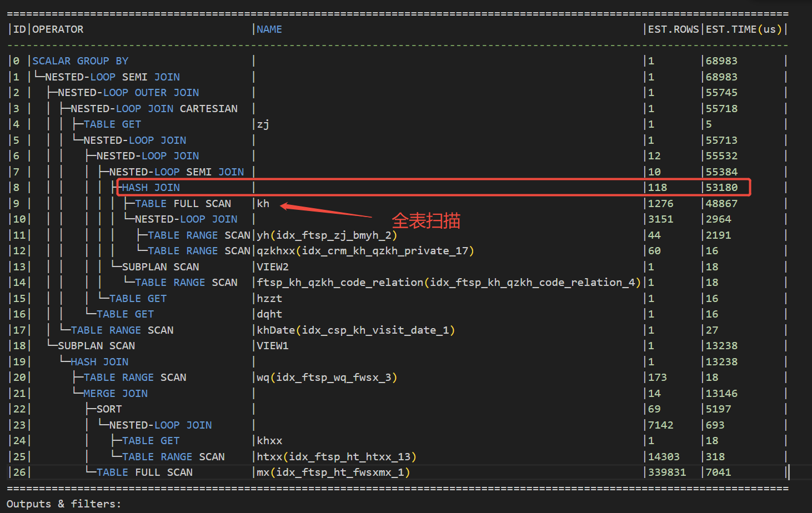Click ftsp_kh_qzkh_code_relation index name
Screen dimensions: 812x513
449,283
